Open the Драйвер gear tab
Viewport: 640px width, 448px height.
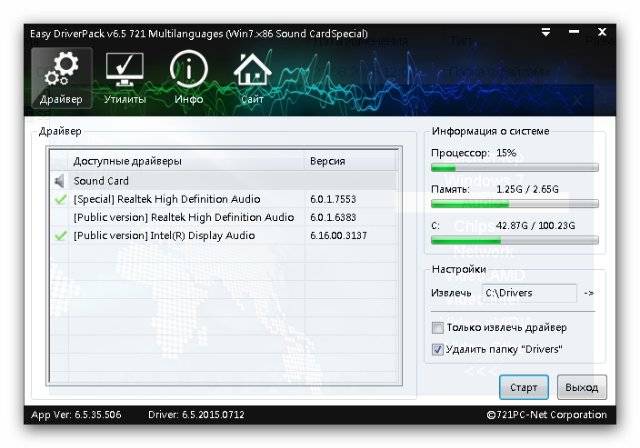(62, 78)
